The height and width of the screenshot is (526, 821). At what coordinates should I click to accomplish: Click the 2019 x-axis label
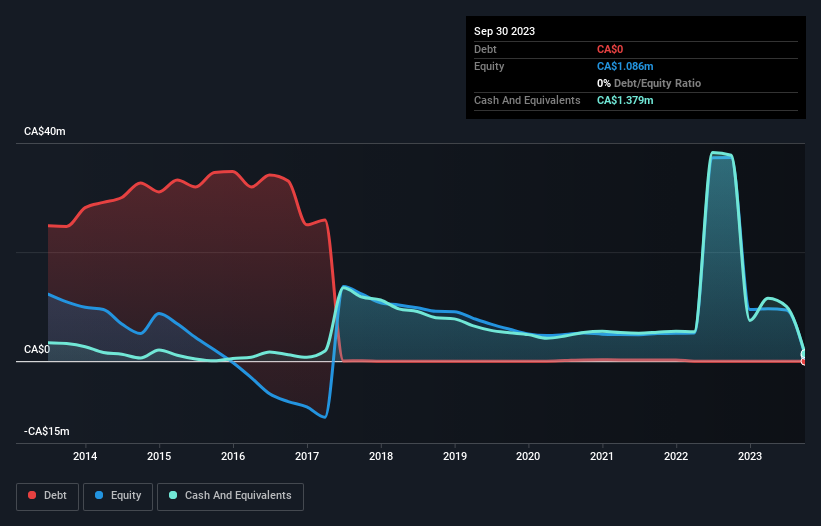pos(454,456)
